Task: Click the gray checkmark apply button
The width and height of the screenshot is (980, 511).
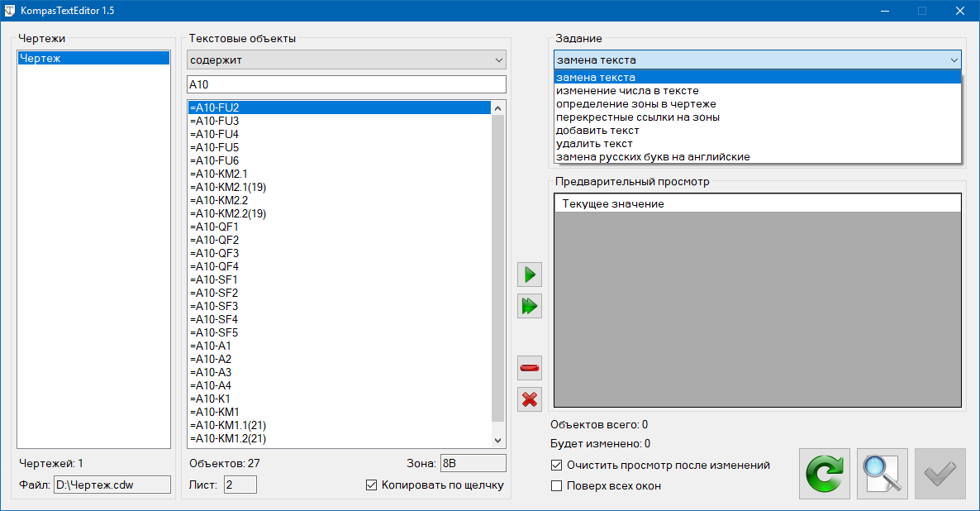Action: (x=940, y=474)
